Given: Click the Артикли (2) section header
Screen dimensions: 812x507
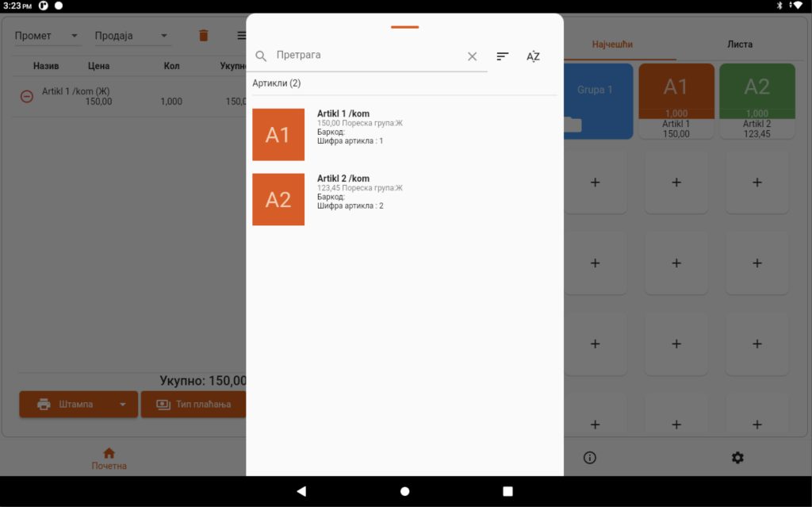Looking at the screenshot, I should coord(277,83).
